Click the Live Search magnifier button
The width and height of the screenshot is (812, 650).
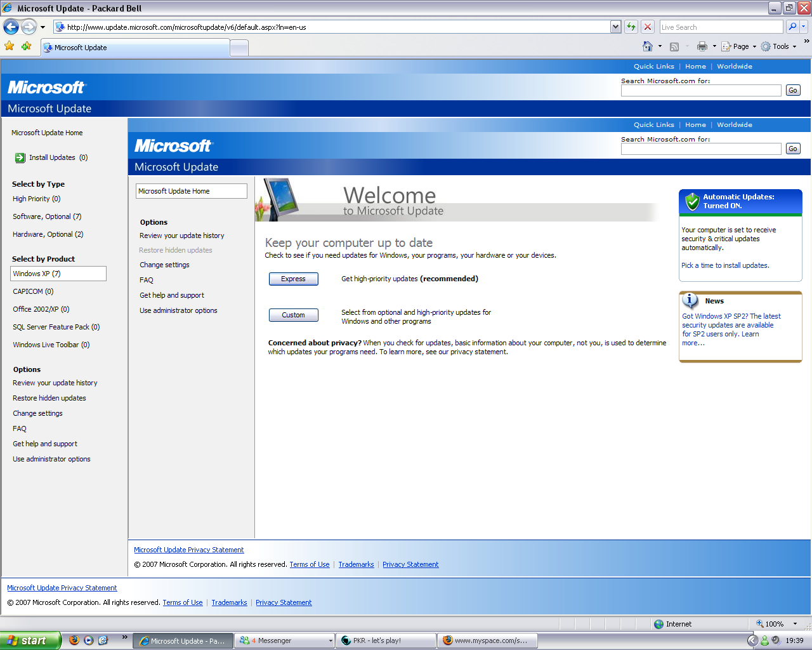point(792,27)
